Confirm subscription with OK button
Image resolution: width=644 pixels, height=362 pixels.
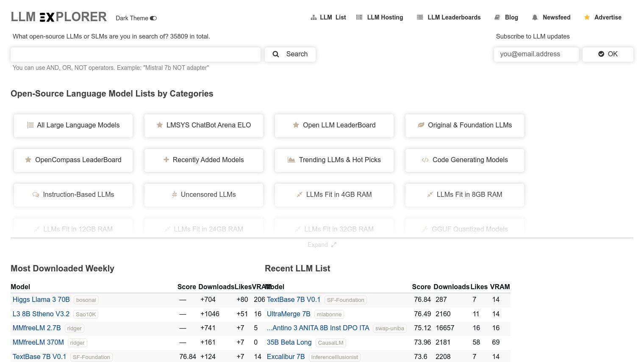608,54
